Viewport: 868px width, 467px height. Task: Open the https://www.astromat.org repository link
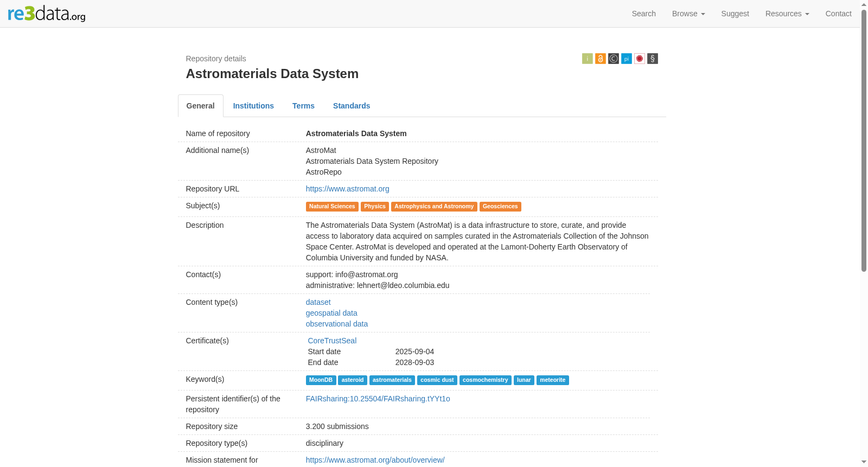(x=348, y=189)
